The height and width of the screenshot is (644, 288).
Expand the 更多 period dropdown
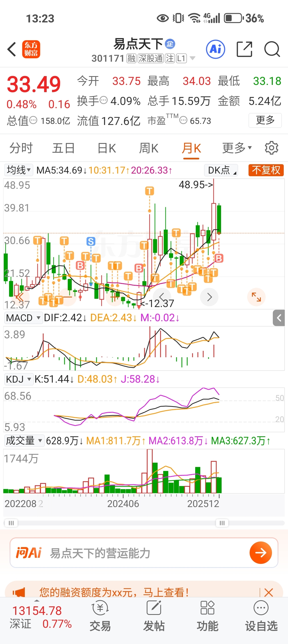[237, 148]
